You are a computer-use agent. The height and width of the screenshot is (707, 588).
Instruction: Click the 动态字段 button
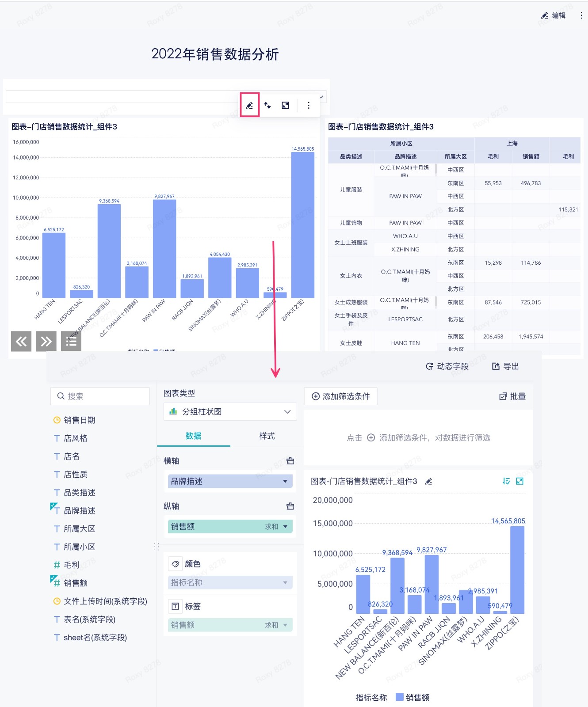(447, 366)
